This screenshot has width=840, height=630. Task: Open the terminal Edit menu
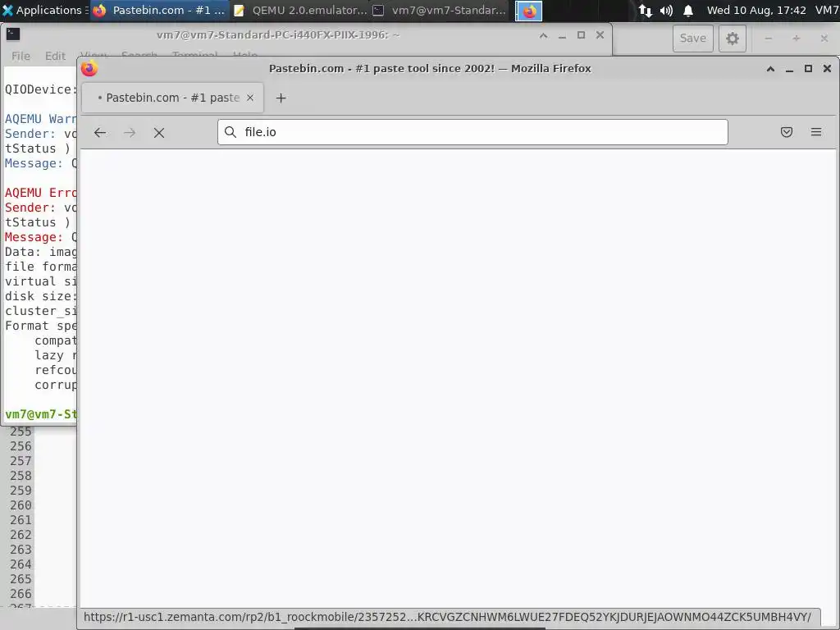[x=55, y=56]
